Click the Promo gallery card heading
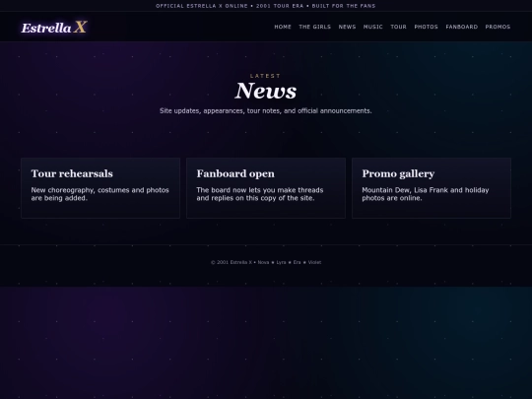The image size is (532, 399). pos(398,173)
